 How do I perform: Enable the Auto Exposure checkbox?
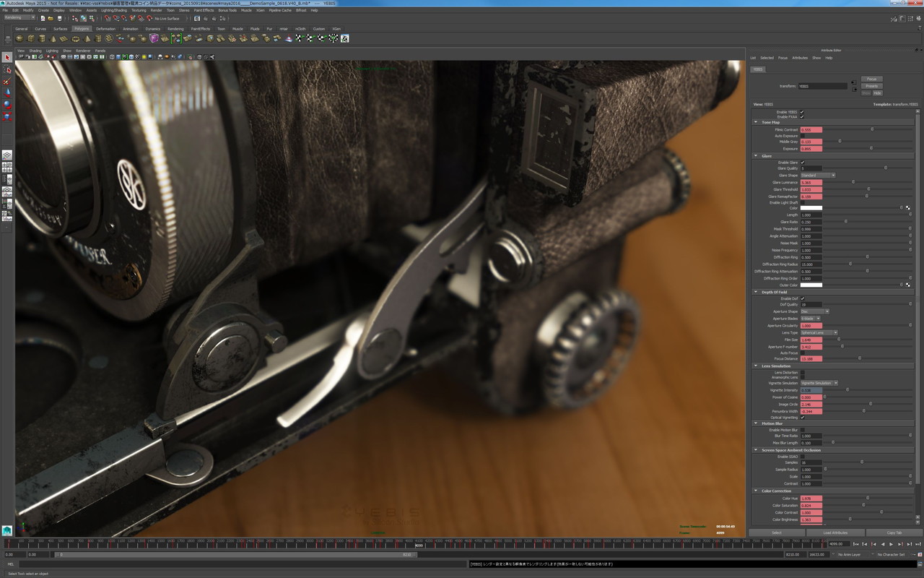[x=802, y=136]
